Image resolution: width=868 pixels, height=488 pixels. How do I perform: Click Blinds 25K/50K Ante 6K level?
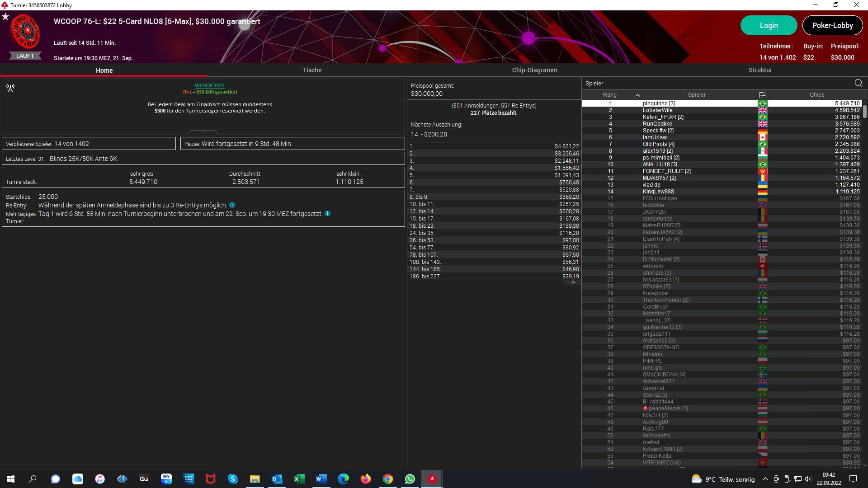pyautogui.click(x=203, y=159)
